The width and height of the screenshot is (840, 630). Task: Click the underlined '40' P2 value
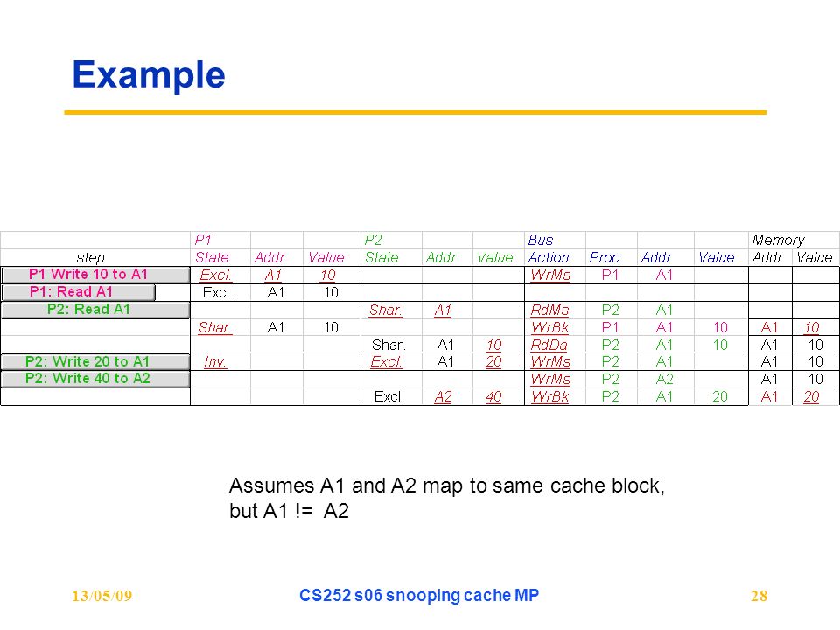[x=493, y=397]
